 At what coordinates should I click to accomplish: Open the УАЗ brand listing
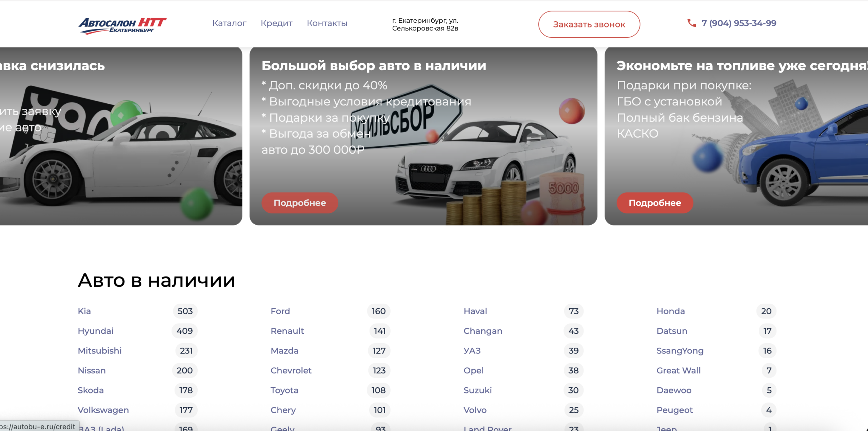tap(472, 351)
